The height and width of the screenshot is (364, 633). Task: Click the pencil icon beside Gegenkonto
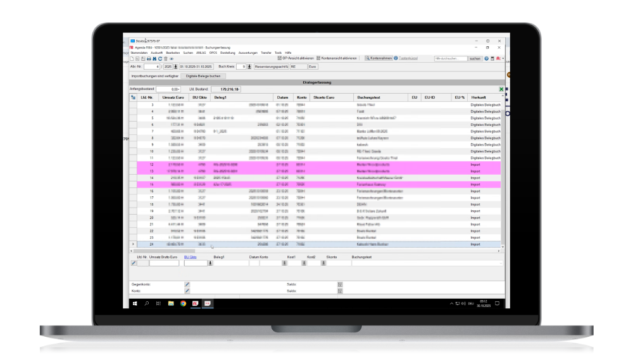pyautogui.click(x=187, y=284)
